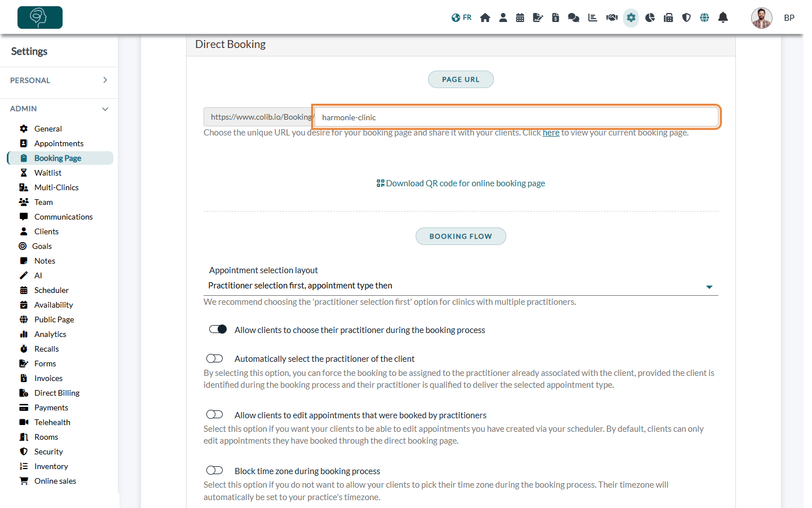Go to Multi-Clinics settings
The height and width of the screenshot is (508, 812).
56,187
